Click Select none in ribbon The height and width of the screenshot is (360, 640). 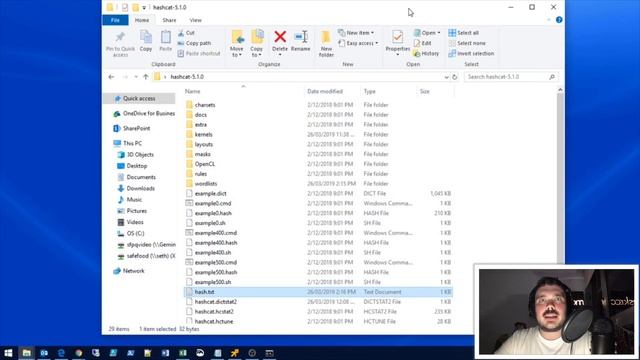pyautogui.click(x=467, y=43)
